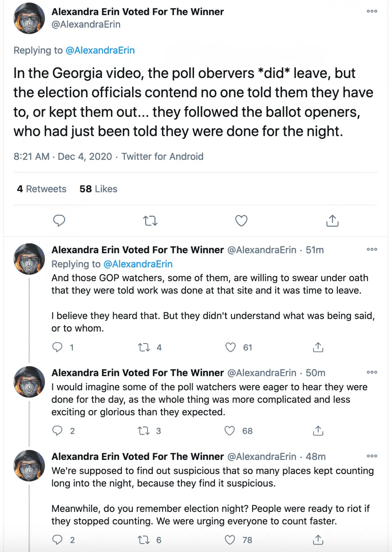
Task: Like the tweet with 78 likes
Action: click(230, 540)
